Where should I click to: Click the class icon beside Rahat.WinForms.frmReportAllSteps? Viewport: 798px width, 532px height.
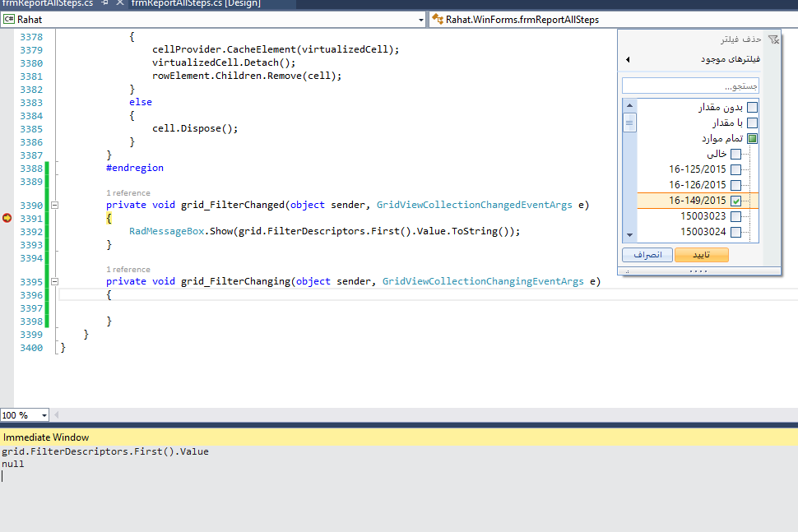point(438,20)
